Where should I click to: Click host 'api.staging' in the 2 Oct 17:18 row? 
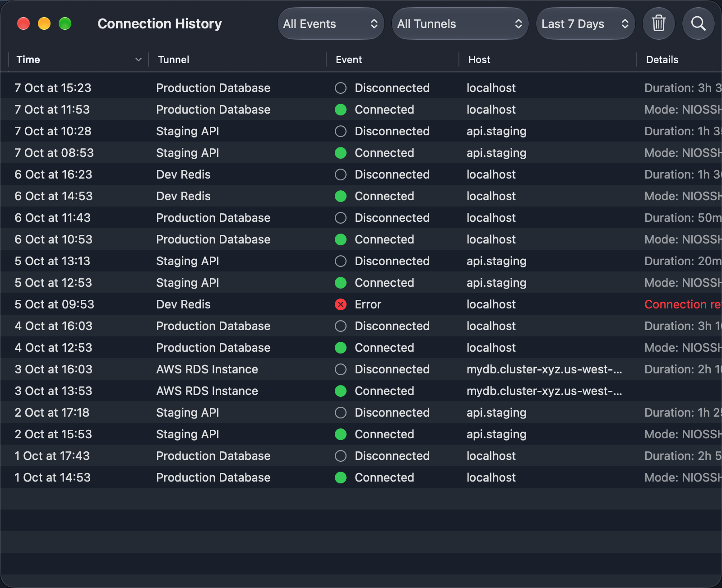[x=496, y=413]
